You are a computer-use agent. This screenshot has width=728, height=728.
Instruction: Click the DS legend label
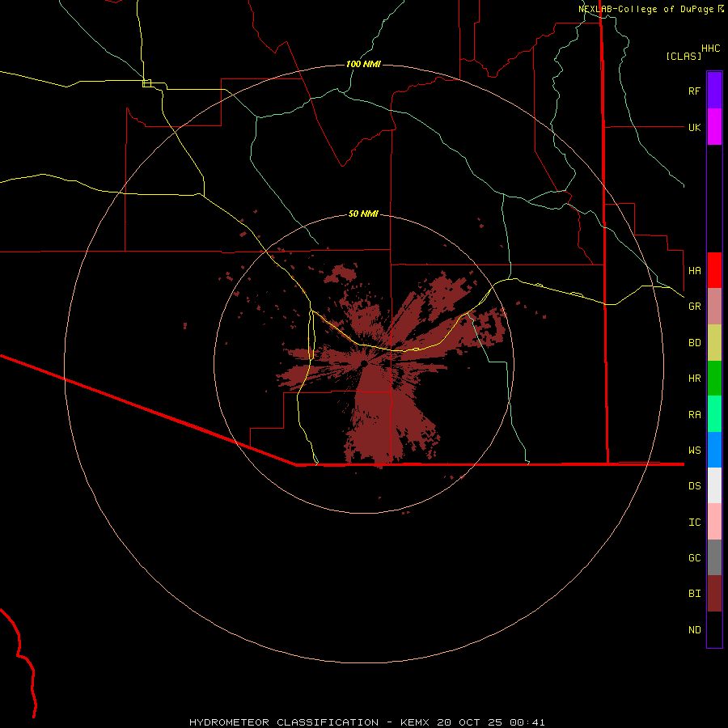[x=694, y=486]
